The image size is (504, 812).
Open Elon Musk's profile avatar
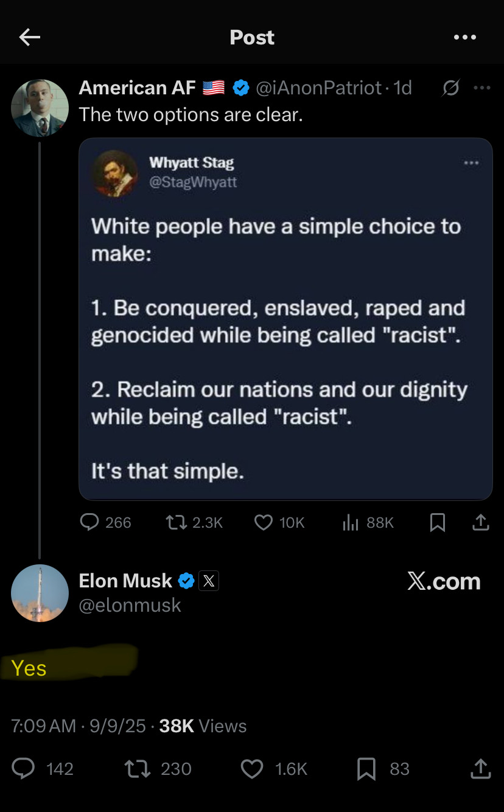(x=40, y=593)
